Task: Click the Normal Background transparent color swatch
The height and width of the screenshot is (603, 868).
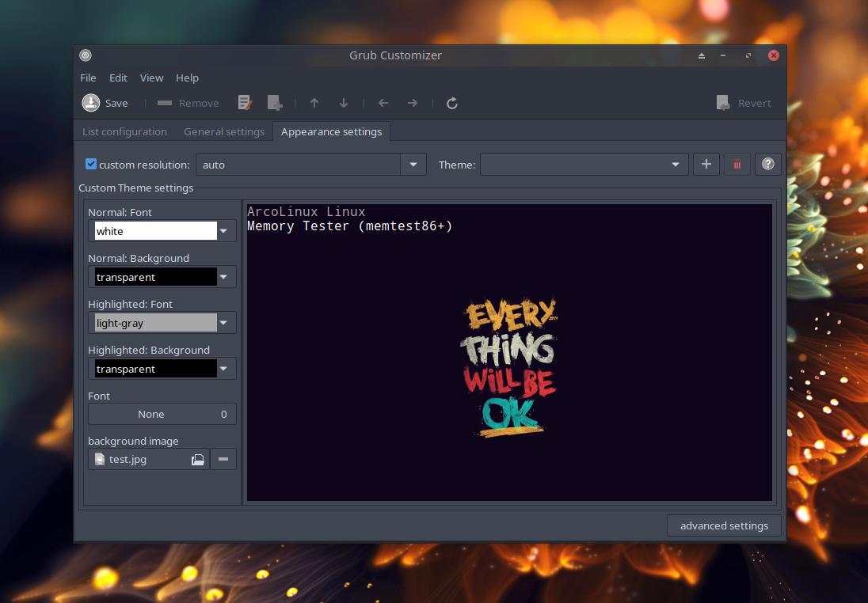Action: 155,277
